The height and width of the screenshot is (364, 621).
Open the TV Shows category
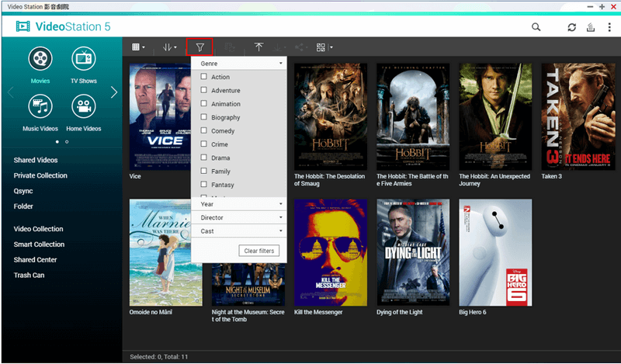click(x=84, y=65)
